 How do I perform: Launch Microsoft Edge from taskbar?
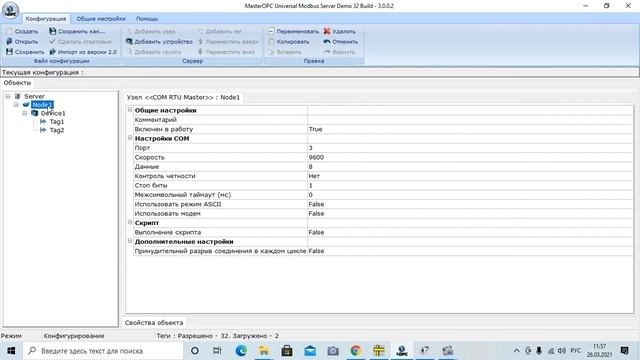[x=241, y=351]
